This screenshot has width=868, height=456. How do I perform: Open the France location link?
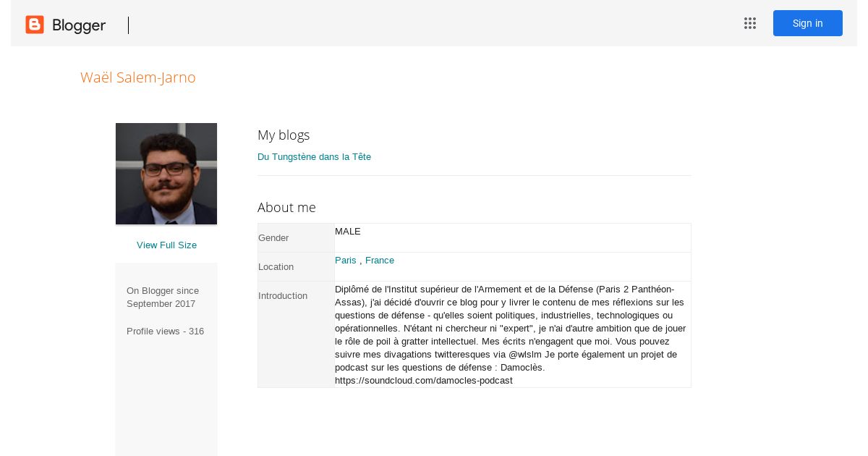380,261
